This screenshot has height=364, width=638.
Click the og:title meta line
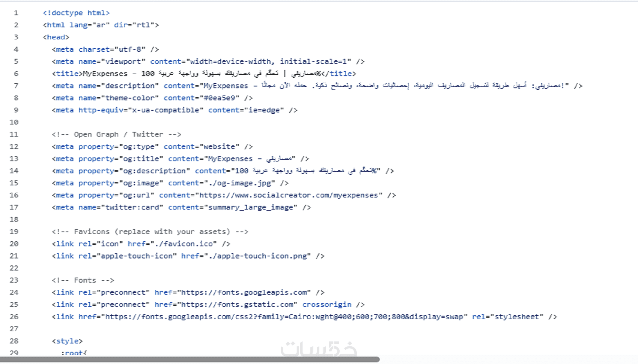click(x=181, y=159)
